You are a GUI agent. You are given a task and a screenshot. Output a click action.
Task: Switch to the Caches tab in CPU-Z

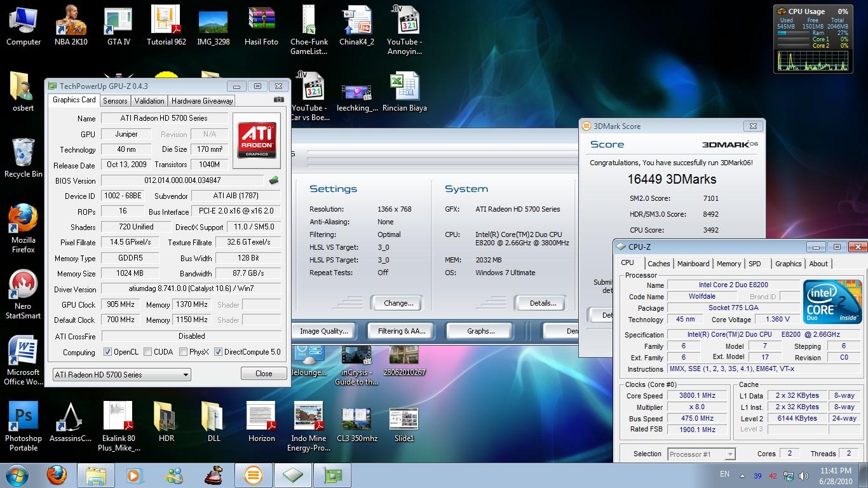(658, 264)
